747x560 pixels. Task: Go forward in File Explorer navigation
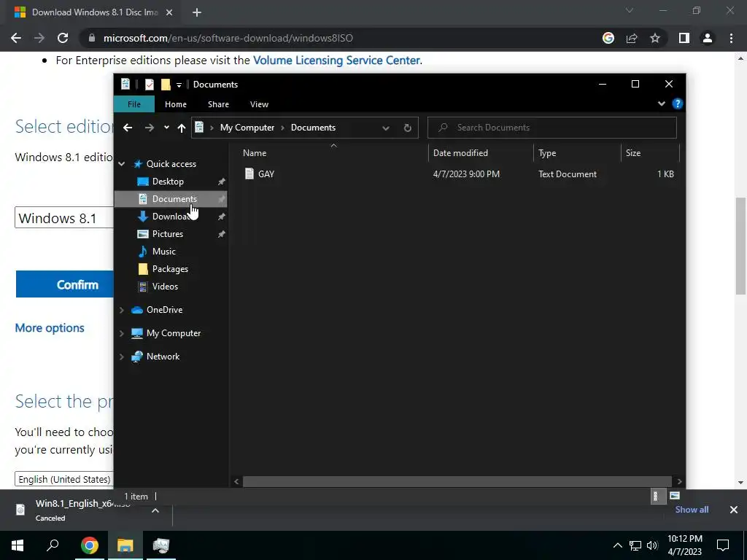(149, 128)
